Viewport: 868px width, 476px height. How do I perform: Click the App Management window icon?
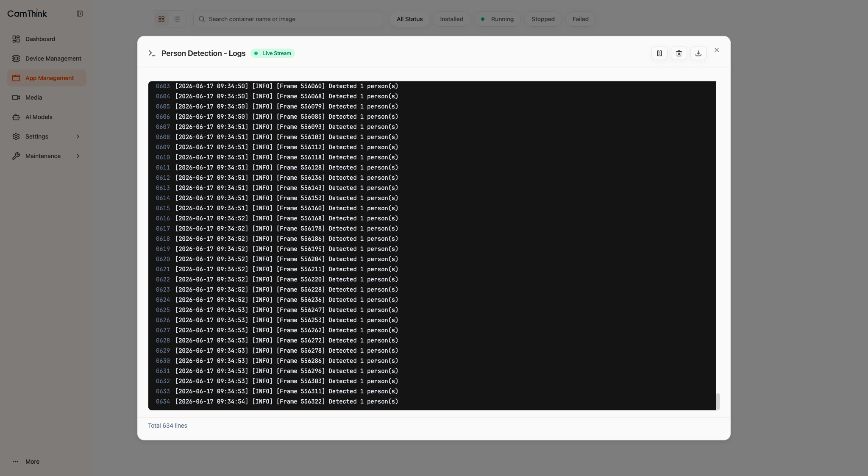[16, 78]
